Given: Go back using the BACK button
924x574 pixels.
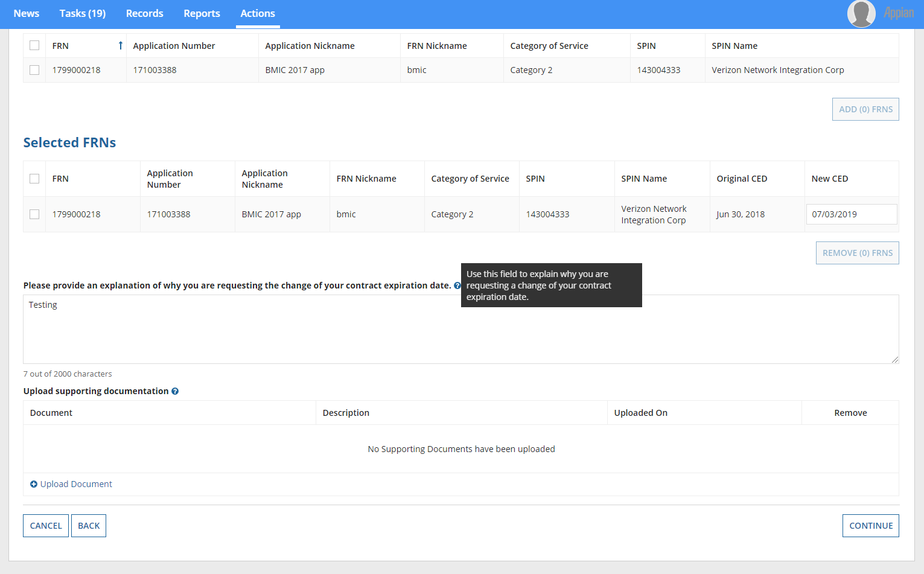Looking at the screenshot, I should click(x=89, y=526).
